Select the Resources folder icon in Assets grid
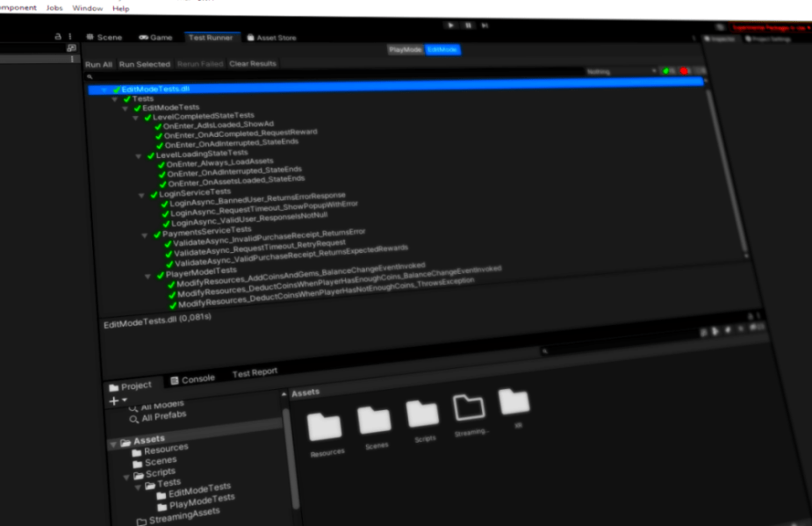This screenshot has height=526, width=812. pos(325,428)
